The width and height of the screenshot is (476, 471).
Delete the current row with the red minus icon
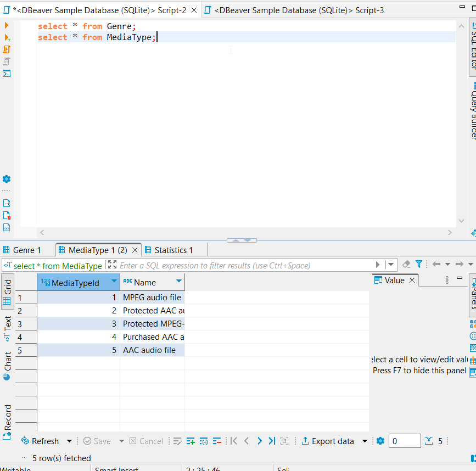(x=217, y=441)
